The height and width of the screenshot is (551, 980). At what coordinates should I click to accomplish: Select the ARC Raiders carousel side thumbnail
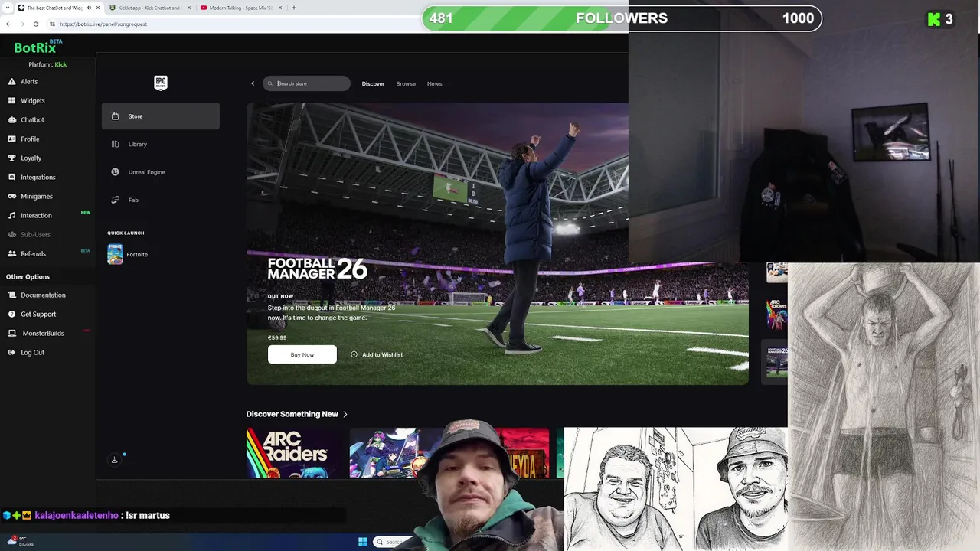(776, 315)
